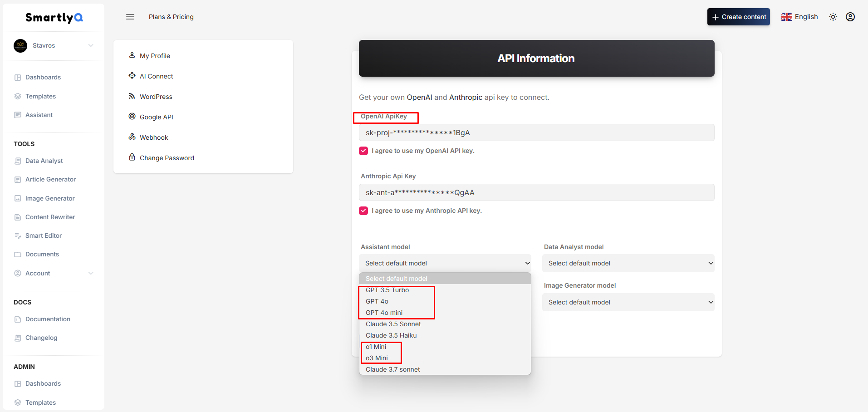Choose Claude 3.5 Sonnet option
Screen dimensions: 868x412
pos(445,324)
